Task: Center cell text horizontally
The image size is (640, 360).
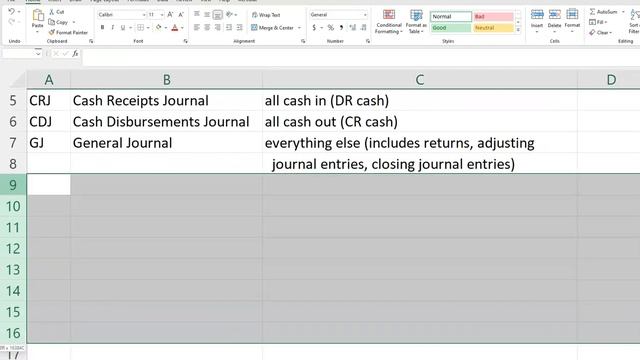Action: tap(207, 28)
